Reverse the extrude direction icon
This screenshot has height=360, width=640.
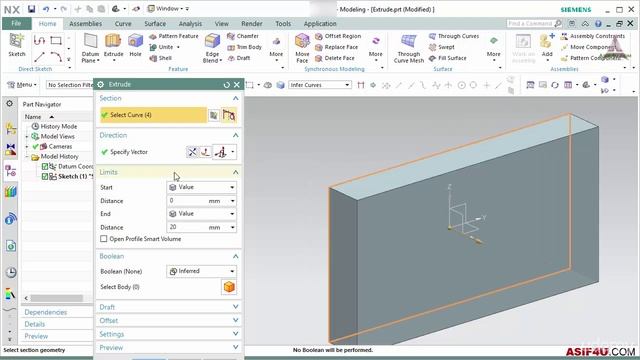point(192,152)
